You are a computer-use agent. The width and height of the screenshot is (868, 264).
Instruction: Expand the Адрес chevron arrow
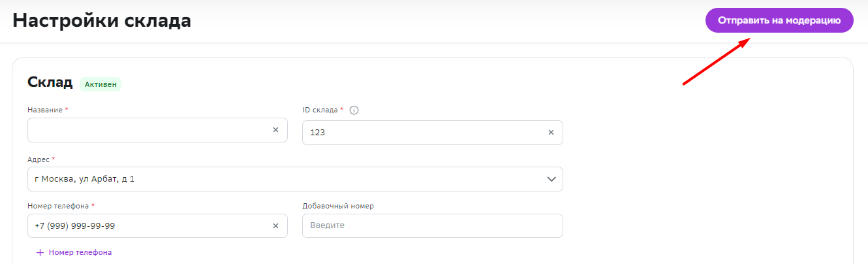[x=551, y=179]
